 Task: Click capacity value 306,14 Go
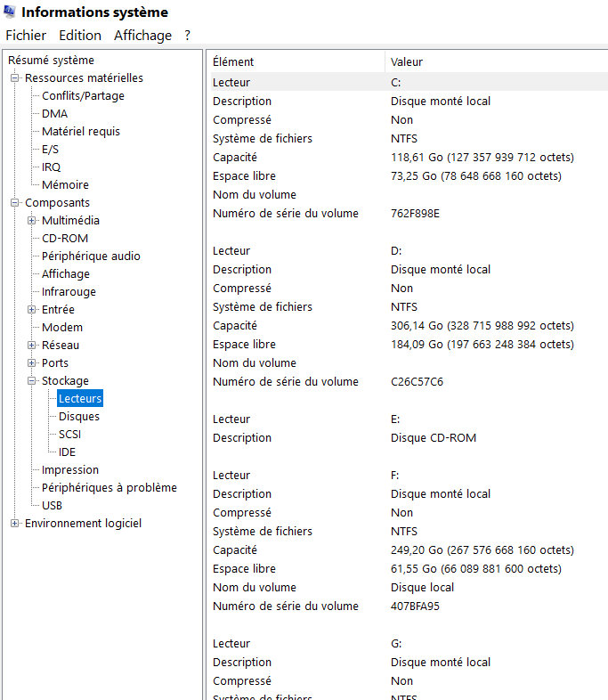point(482,325)
